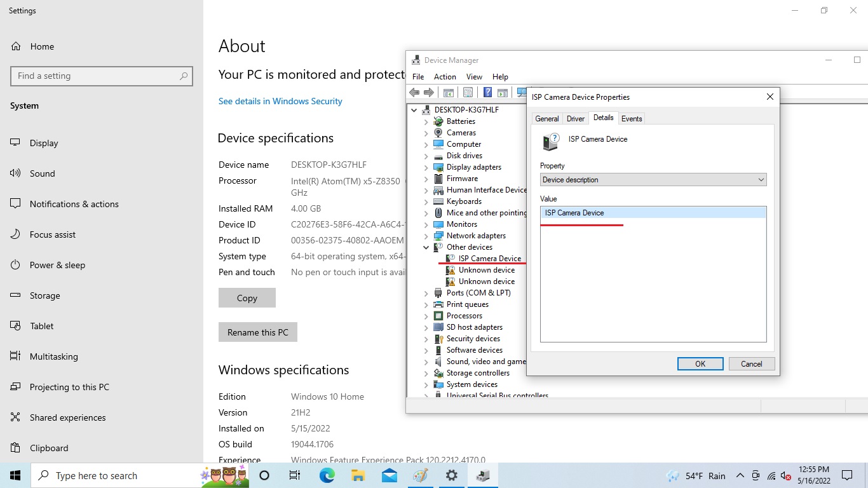Select first Unknown device under ISP Camera Device
Image resolution: width=868 pixels, height=488 pixels.
point(487,270)
